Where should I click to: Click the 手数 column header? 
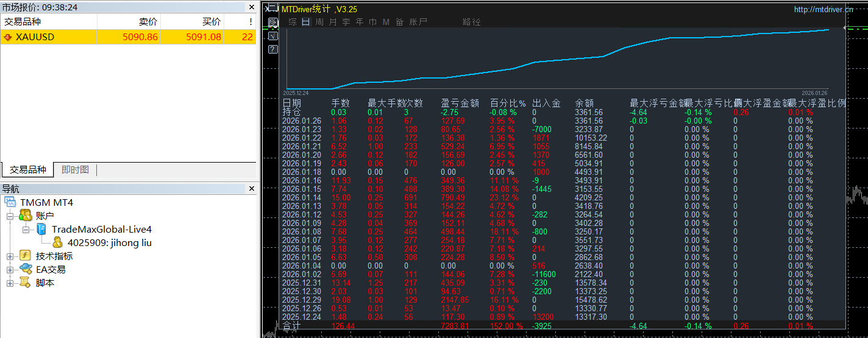coord(340,104)
